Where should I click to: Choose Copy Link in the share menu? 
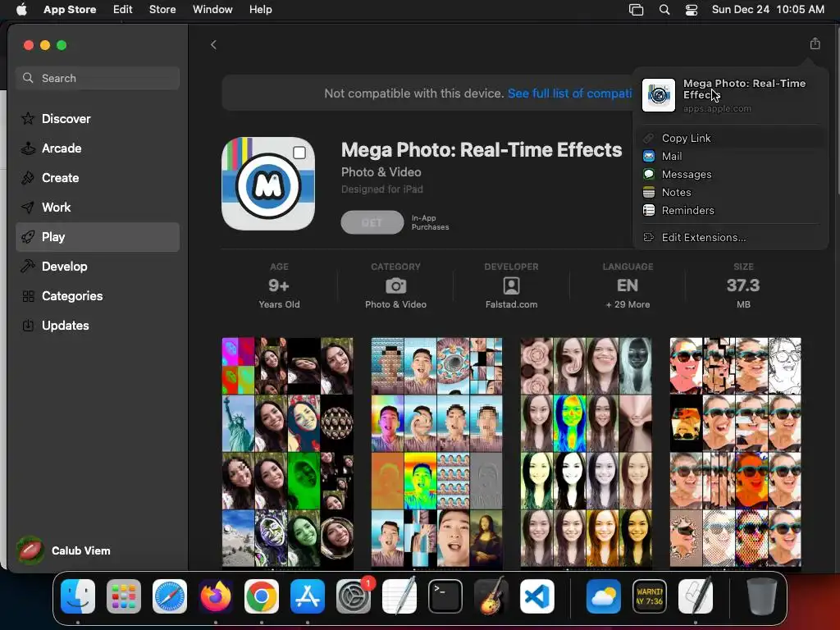pos(731,138)
